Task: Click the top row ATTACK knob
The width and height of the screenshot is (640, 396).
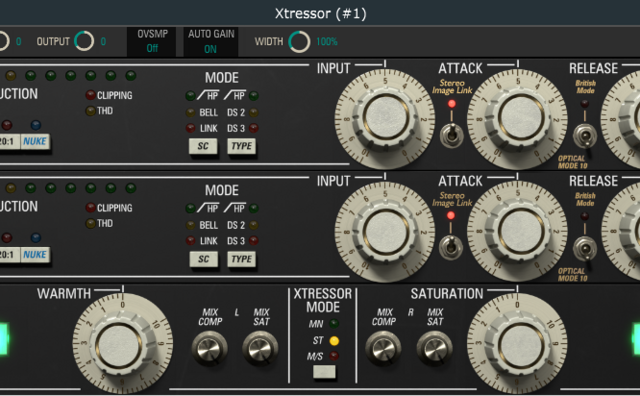Action: [x=518, y=118]
